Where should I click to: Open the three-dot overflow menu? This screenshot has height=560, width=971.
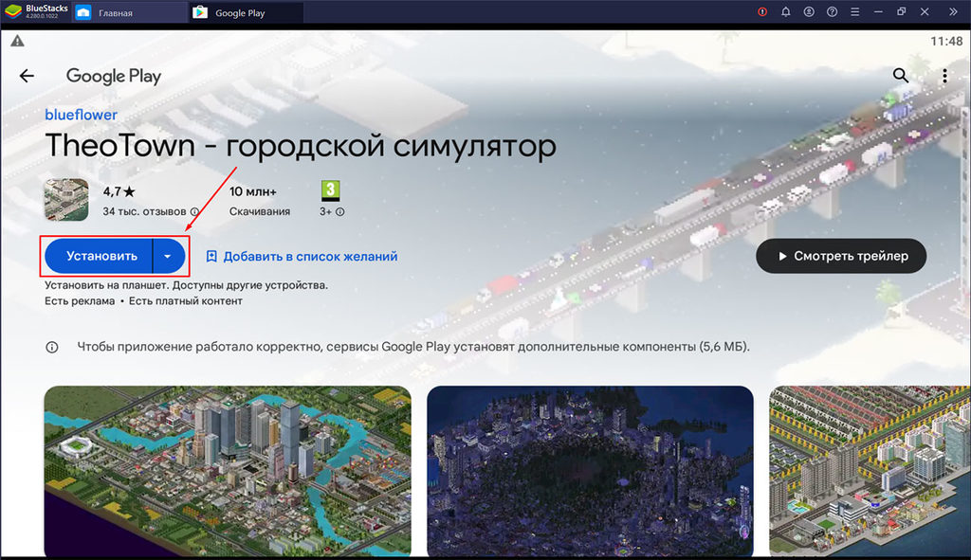tap(944, 76)
